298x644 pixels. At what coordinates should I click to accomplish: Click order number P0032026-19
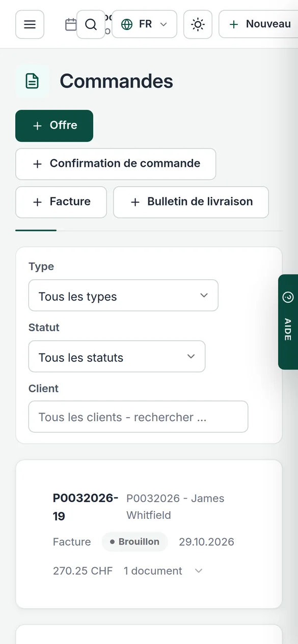click(86, 507)
